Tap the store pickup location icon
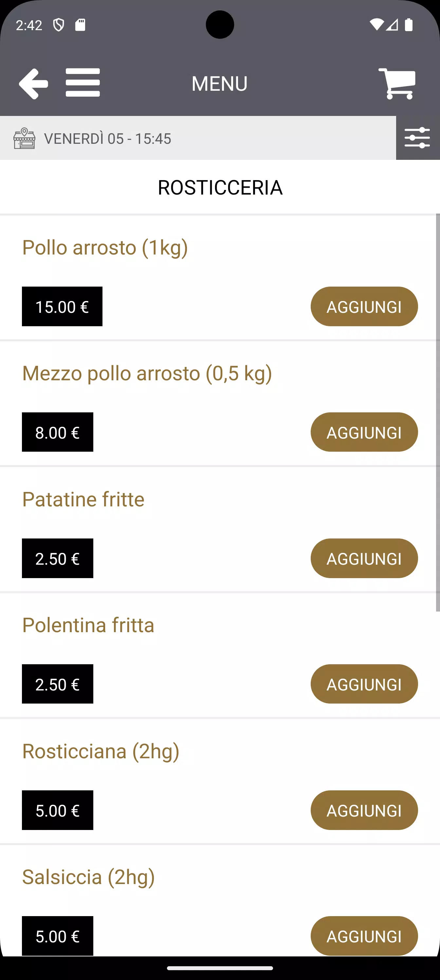The height and width of the screenshot is (980, 440). pos(24,139)
